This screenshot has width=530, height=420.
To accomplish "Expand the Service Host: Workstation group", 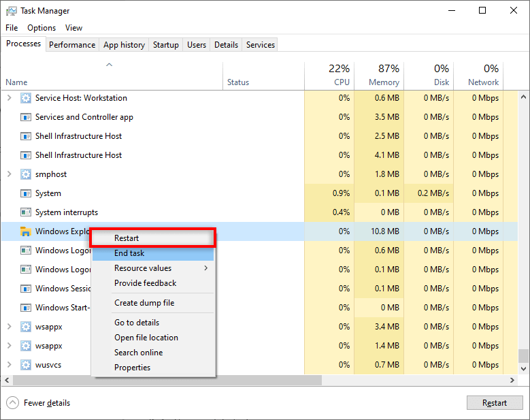I will click(10, 98).
